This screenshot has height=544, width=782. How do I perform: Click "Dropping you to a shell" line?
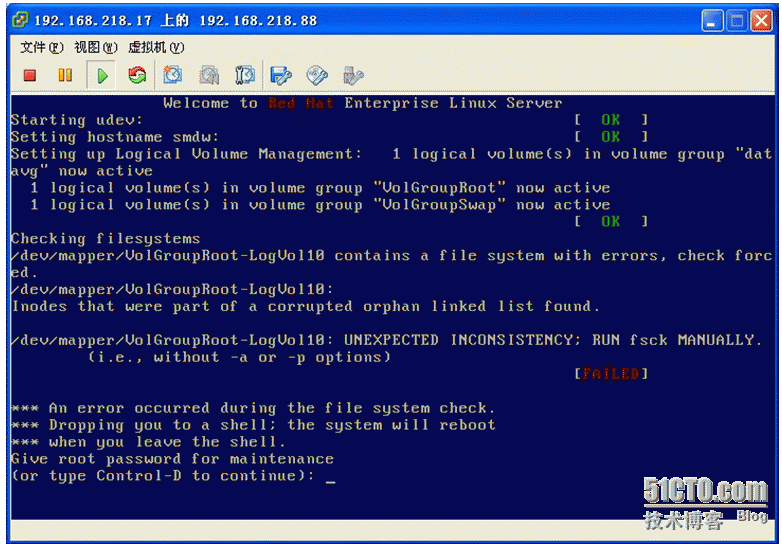click(253, 425)
